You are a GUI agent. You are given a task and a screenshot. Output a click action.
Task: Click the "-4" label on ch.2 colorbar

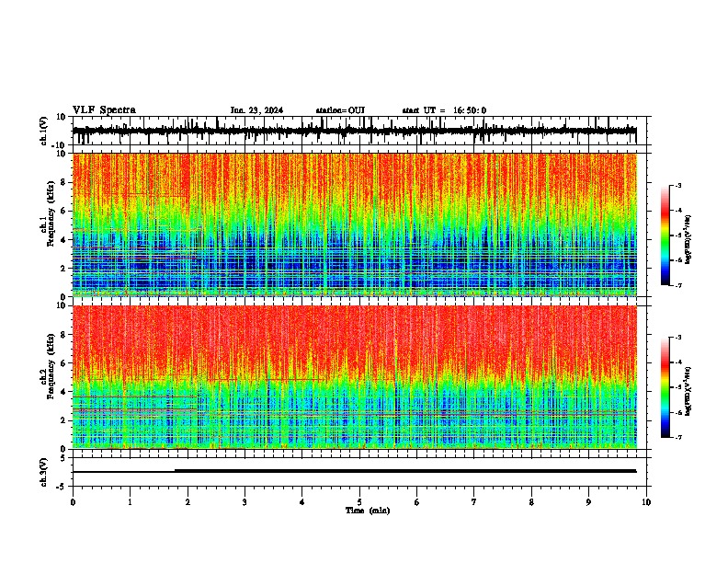point(677,362)
